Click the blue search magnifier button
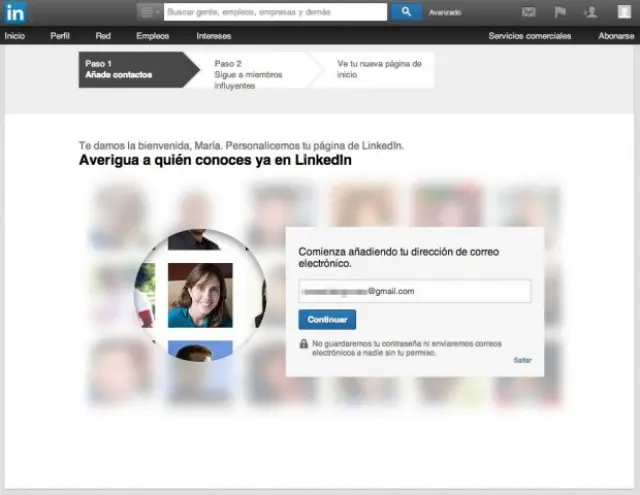The height and width of the screenshot is (495, 640). click(x=406, y=12)
